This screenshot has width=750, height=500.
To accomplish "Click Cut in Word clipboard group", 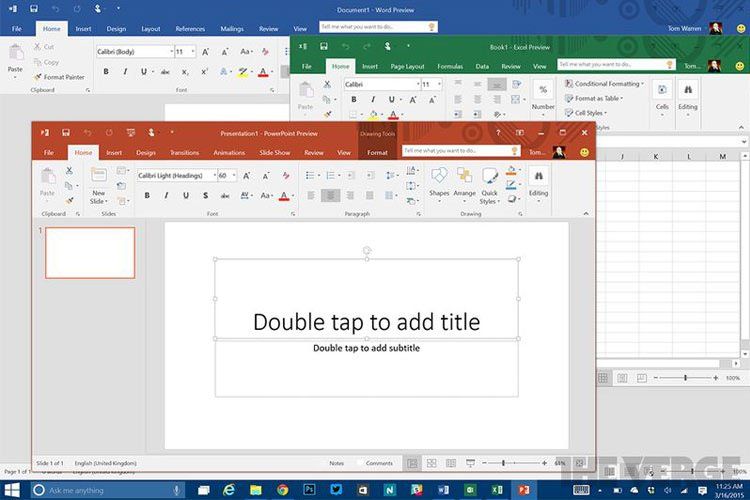I will click(44, 46).
